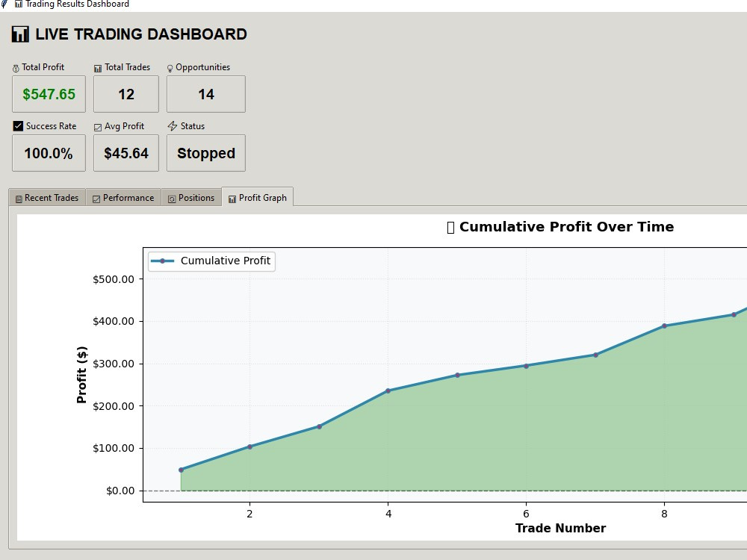747x560 pixels.
Task: Click the LIVE TRADING DASHBOARD heading
Action: point(141,34)
